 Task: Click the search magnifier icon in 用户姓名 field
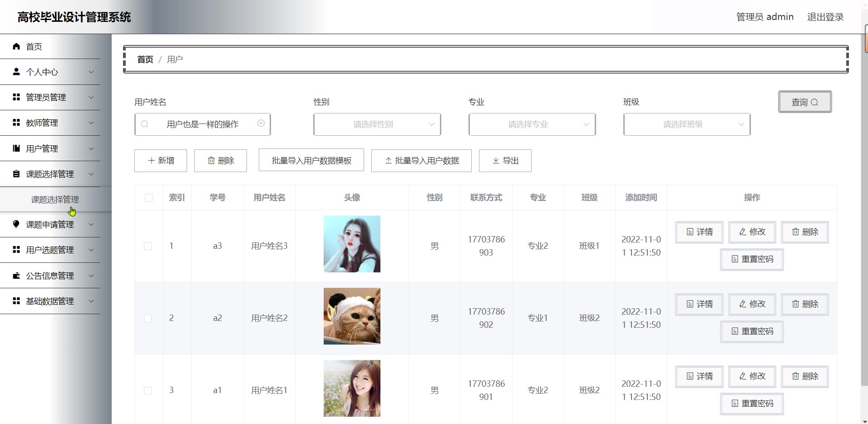pos(145,124)
